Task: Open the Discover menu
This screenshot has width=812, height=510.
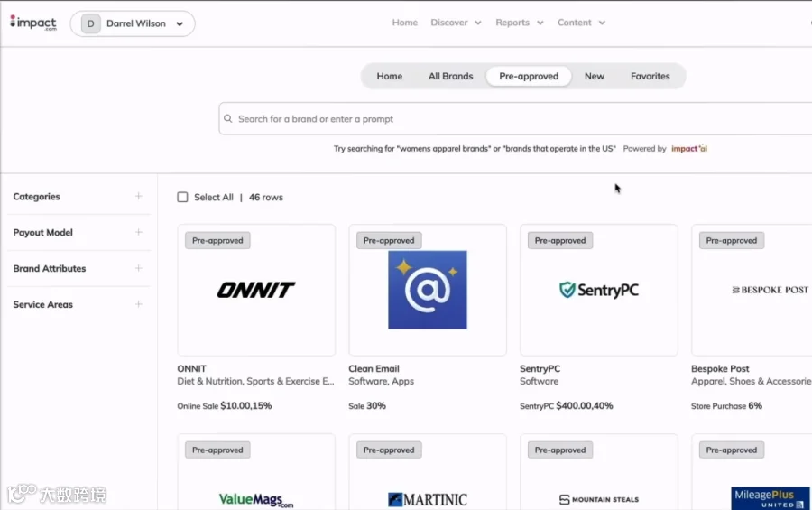Action: tap(456, 23)
